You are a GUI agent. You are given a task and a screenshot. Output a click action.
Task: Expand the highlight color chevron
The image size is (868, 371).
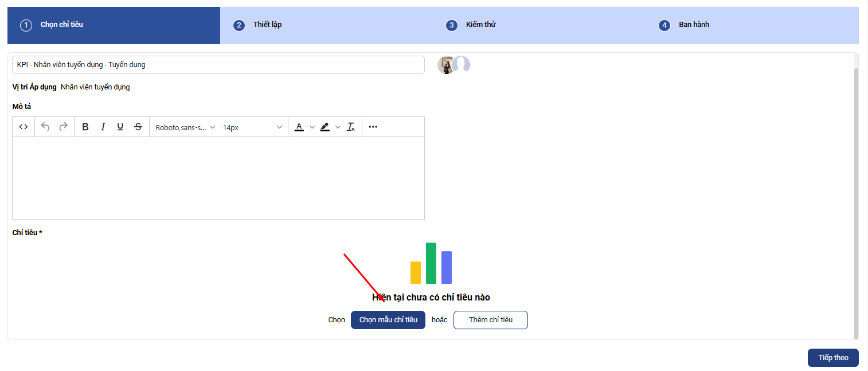pyautogui.click(x=338, y=127)
